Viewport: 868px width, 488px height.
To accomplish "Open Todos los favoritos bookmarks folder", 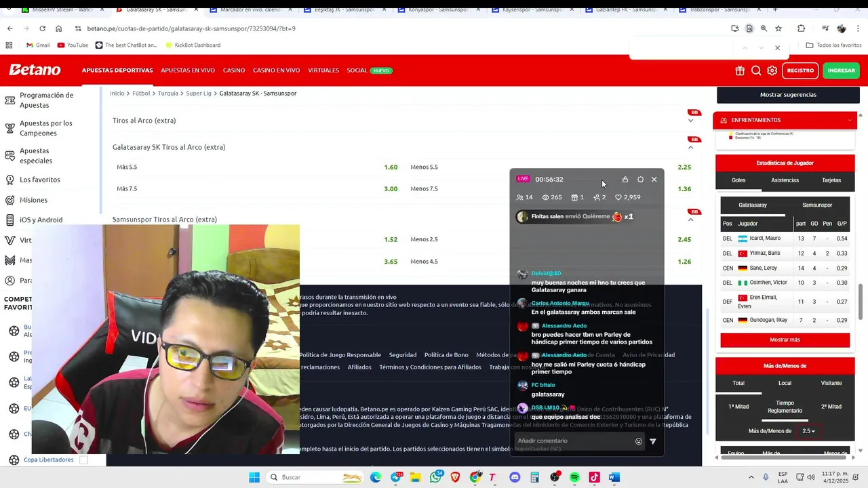I will (x=833, y=45).
